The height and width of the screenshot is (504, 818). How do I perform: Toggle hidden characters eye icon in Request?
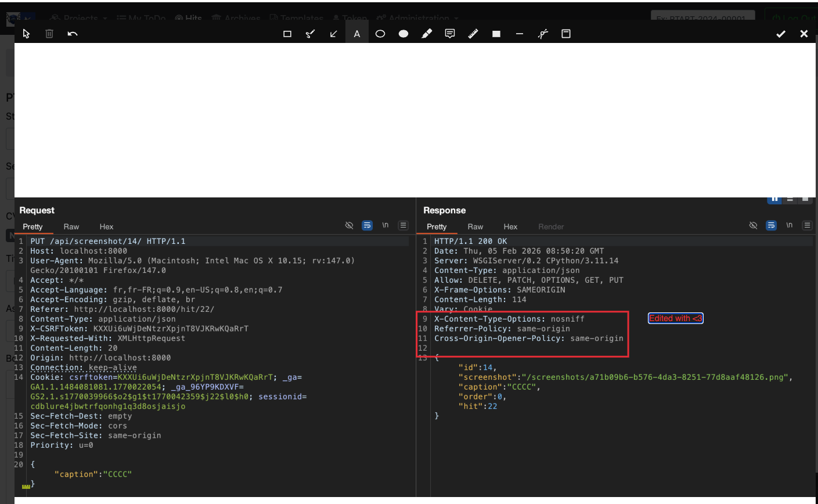pos(349,225)
